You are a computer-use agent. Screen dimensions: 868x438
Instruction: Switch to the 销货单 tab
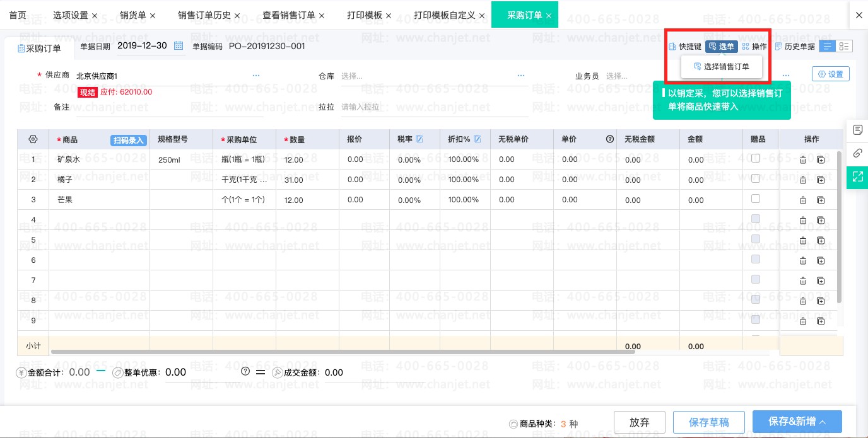(x=133, y=15)
